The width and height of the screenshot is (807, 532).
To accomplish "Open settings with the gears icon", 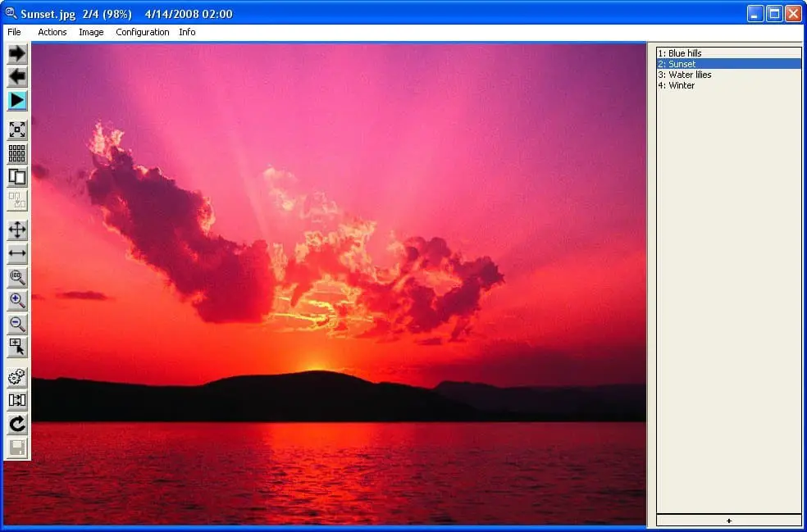I will tap(17, 377).
